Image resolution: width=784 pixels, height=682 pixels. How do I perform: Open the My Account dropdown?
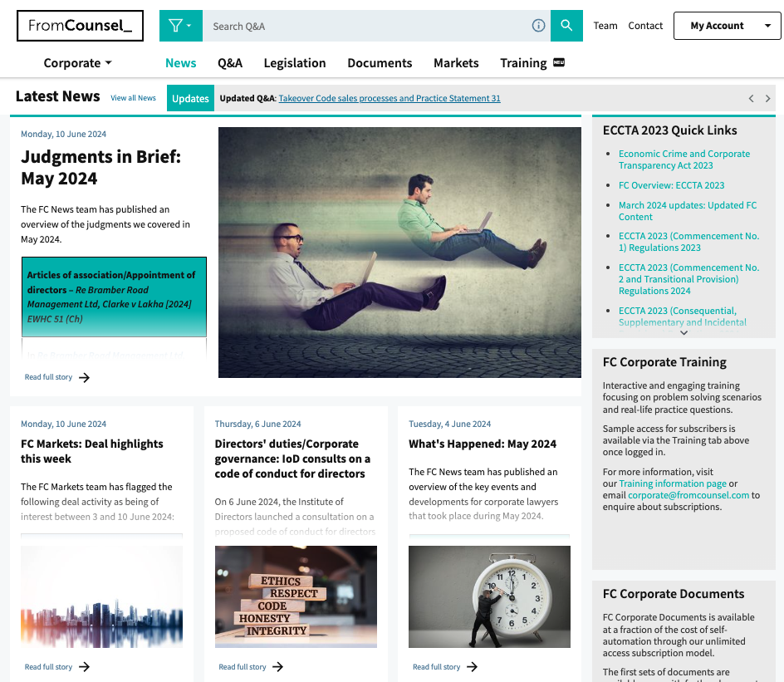coord(727,26)
